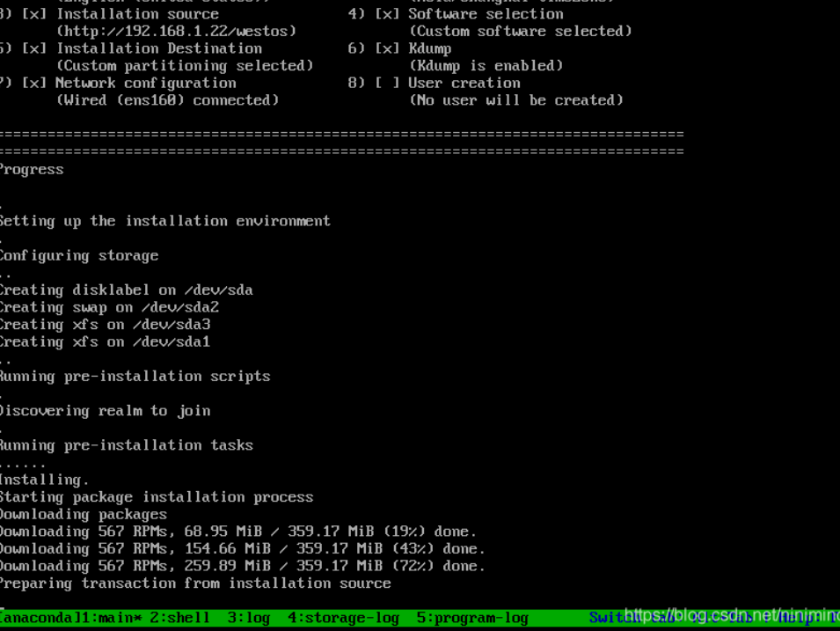Click the 'Progress' heading
Image resolution: width=840 pixels, height=631 pixels.
point(32,169)
